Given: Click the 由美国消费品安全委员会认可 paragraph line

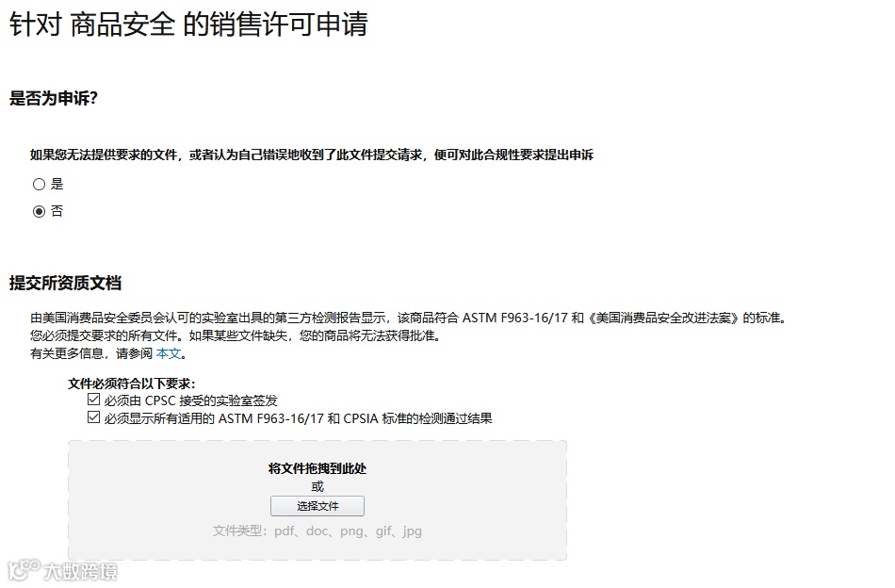Looking at the screenshot, I should coord(410,318).
